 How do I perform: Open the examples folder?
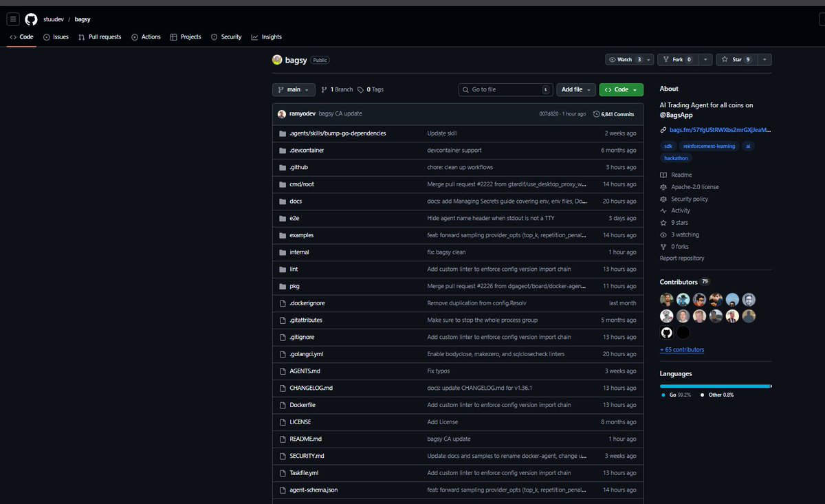(x=301, y=235)
